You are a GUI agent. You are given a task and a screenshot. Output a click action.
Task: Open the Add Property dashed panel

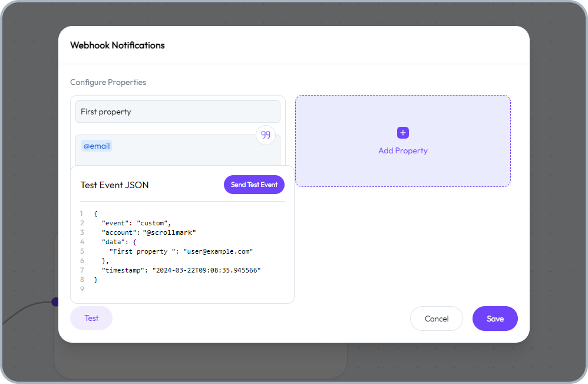[402, 140]
